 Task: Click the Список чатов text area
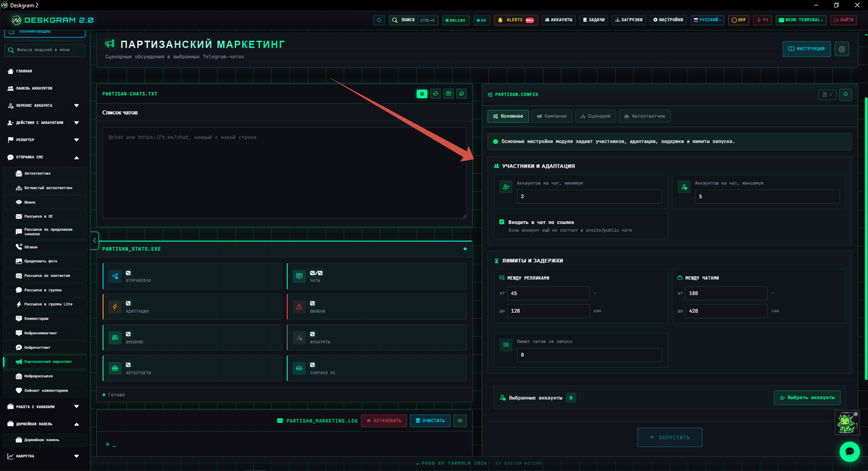[284, 172]
